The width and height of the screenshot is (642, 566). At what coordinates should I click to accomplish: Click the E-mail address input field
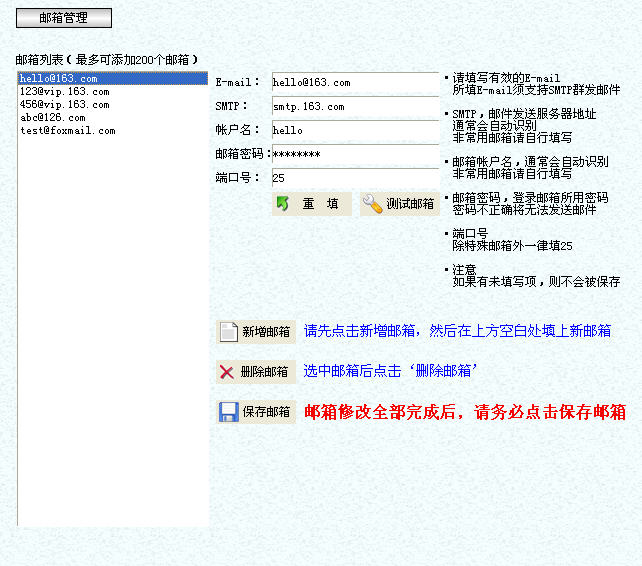355,83
